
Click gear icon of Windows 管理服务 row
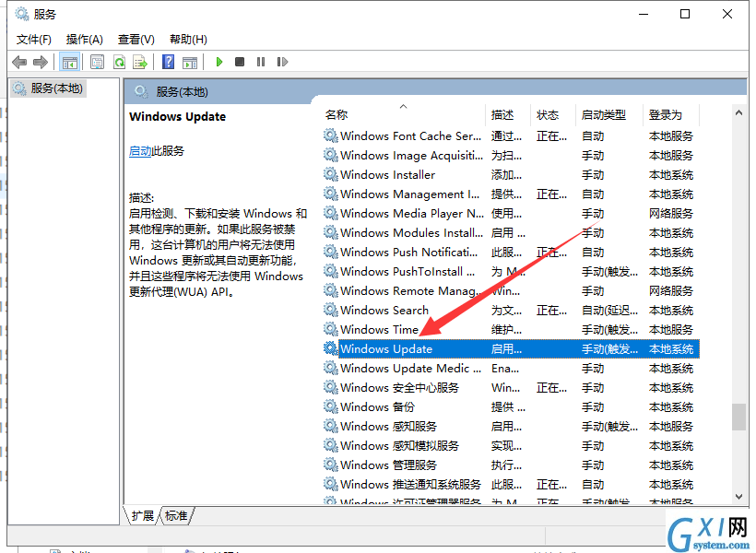pyautogui.click(x=330, y=465)
